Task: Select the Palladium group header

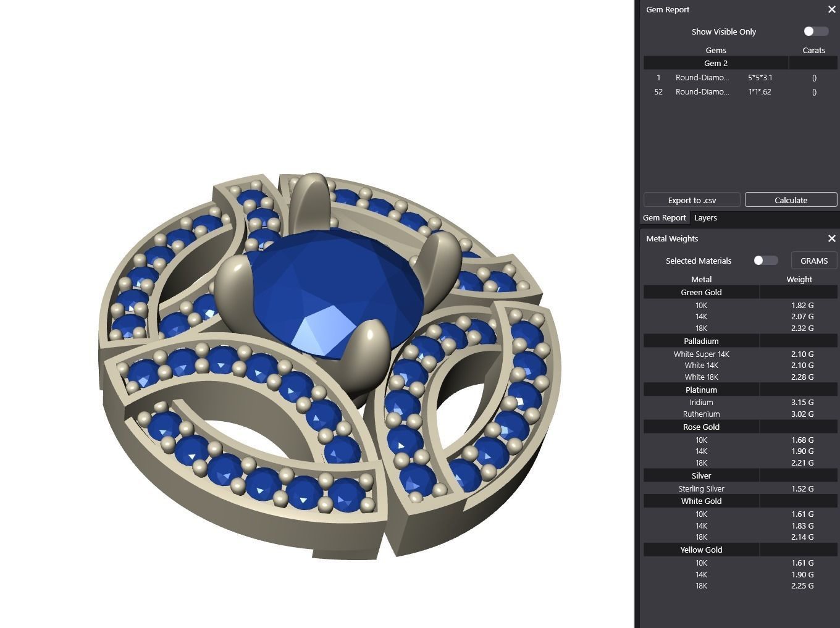Action: (740, 341)
